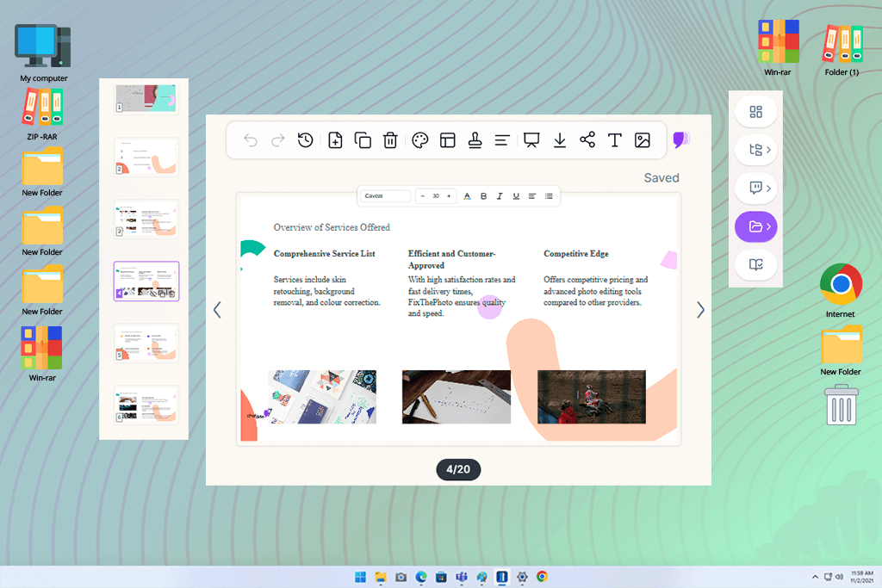Delete the current slide with trash icon
Viewport: 882px width, 588px height.
[x=390, y=140]
